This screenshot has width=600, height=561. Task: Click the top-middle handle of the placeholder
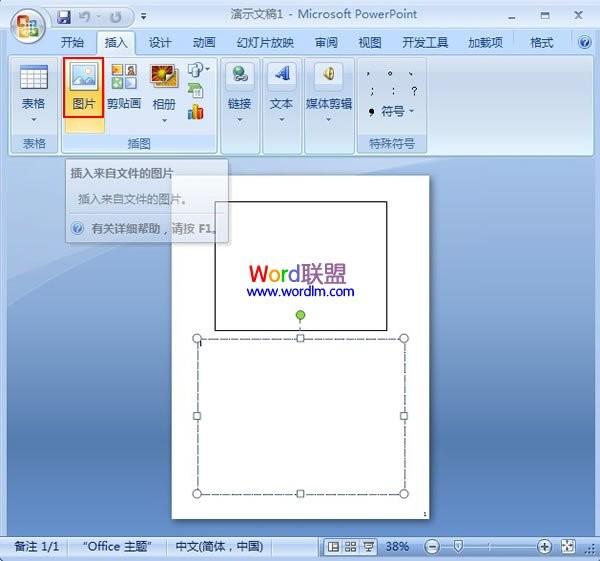click(x=300, y=338)
